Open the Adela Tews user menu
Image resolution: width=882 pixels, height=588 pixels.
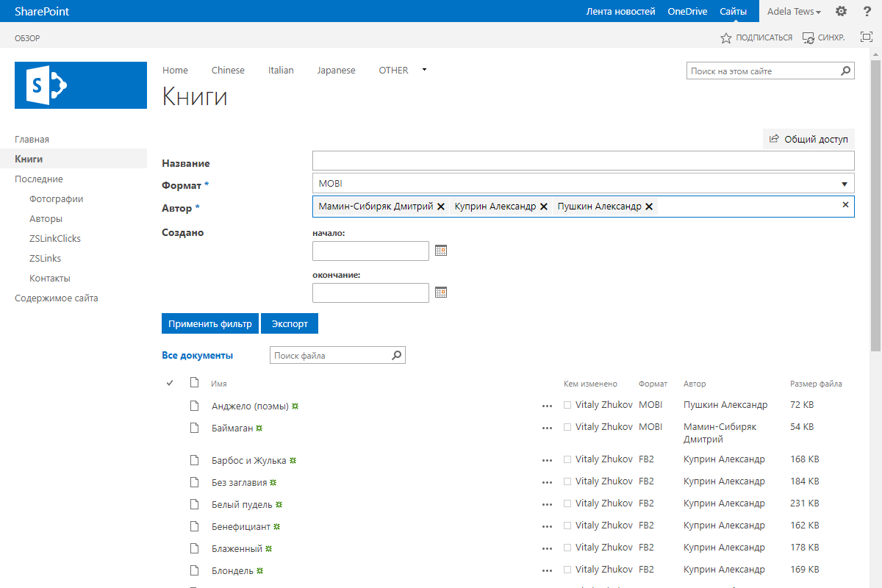794,11
